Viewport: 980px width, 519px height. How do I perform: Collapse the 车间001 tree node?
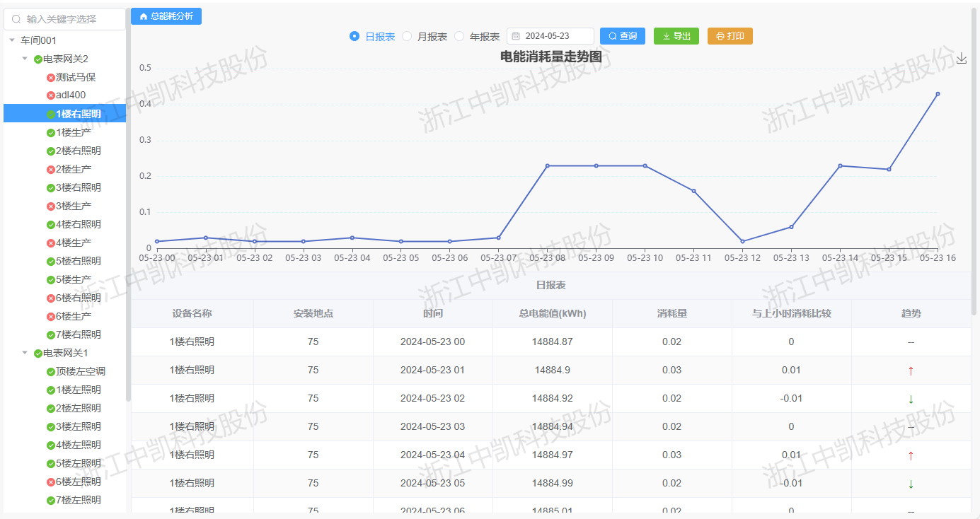12,41
